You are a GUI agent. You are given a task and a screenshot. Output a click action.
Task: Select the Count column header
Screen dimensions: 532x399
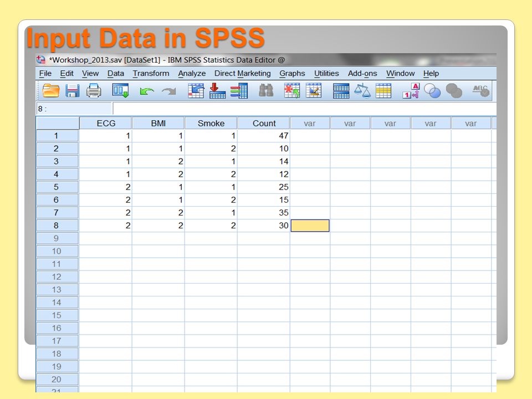tap(264, 123)
